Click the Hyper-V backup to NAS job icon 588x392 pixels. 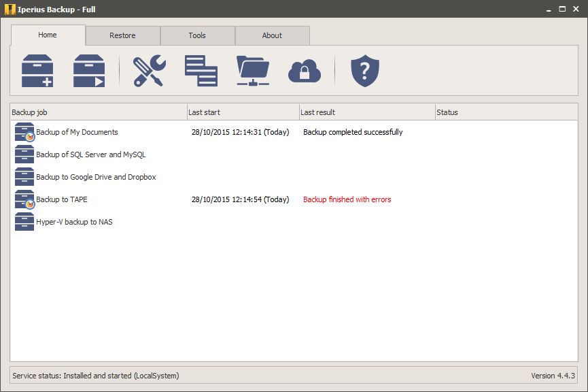[x=24, y=222]
